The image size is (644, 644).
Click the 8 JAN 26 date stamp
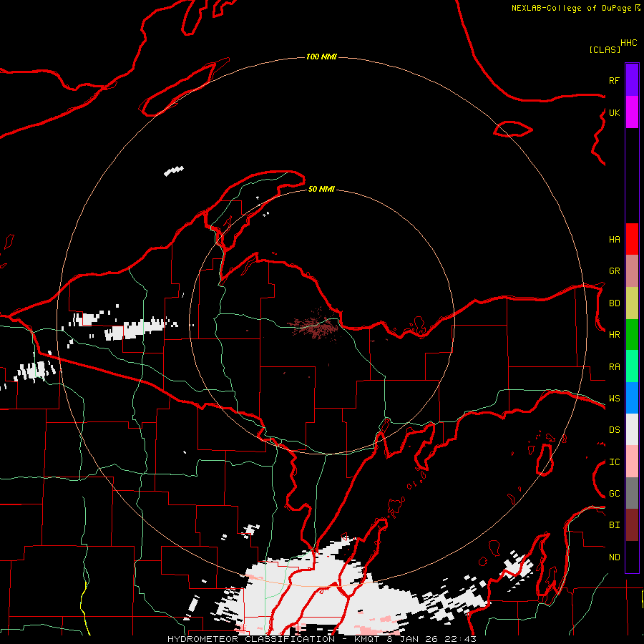coord(414,639)
